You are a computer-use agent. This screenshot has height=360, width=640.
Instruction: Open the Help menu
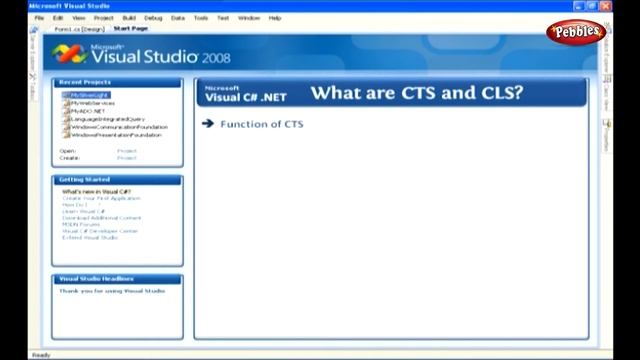[275, 18]
